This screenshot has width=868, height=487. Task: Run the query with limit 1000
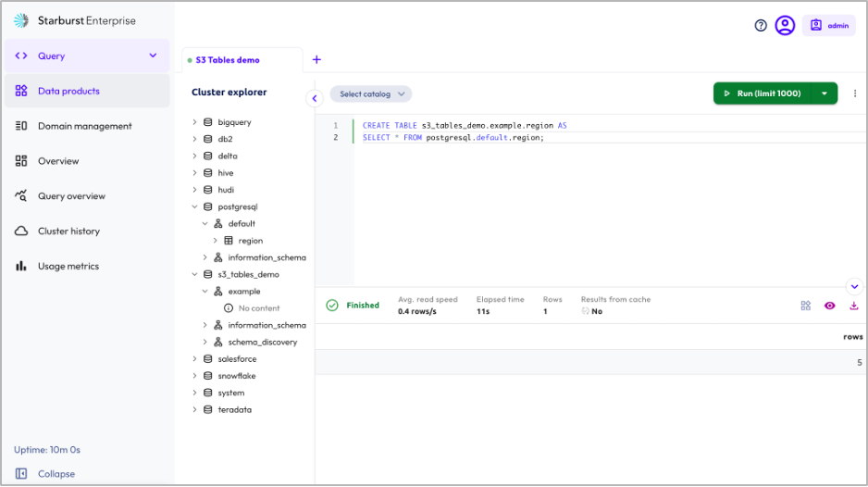click(763, 94)
